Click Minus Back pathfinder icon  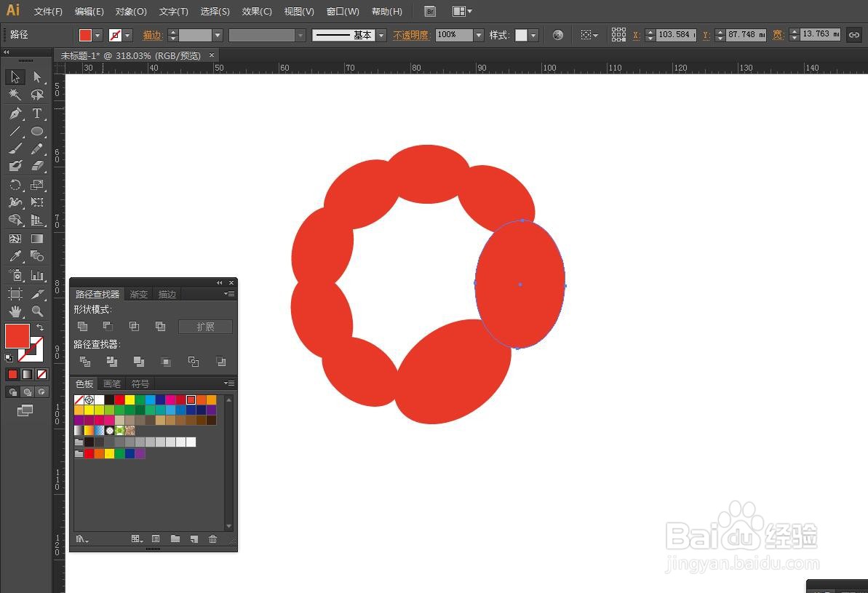coord(220,362)
